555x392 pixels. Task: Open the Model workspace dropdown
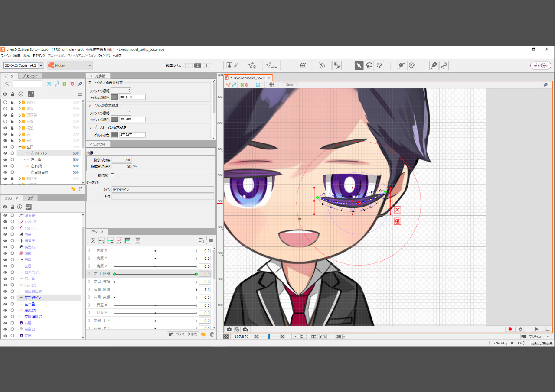(70, 65)
